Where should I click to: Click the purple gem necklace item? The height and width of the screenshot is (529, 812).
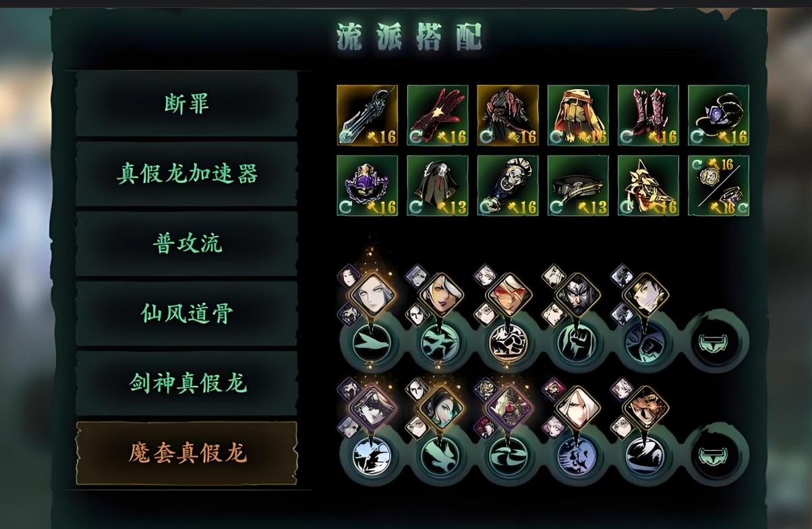pos(718,115)
